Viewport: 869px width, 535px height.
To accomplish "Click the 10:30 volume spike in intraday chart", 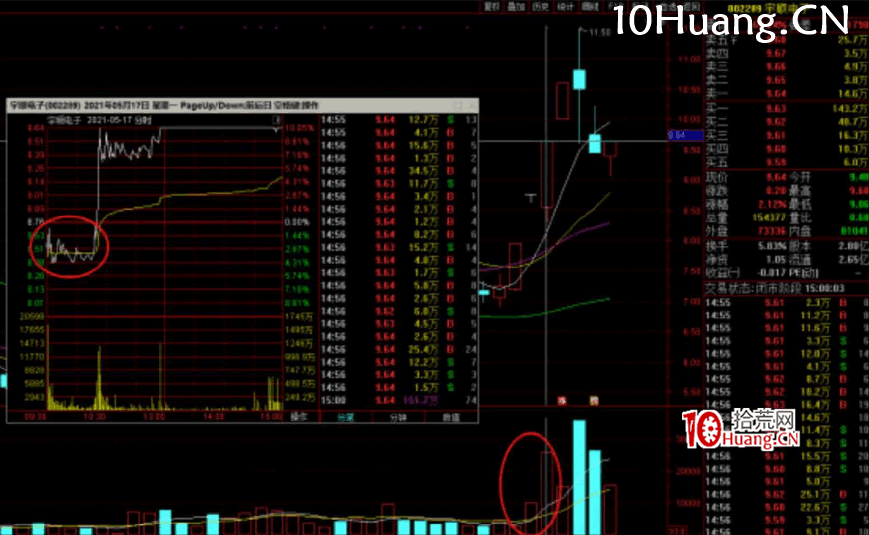I will coord(99,380).
